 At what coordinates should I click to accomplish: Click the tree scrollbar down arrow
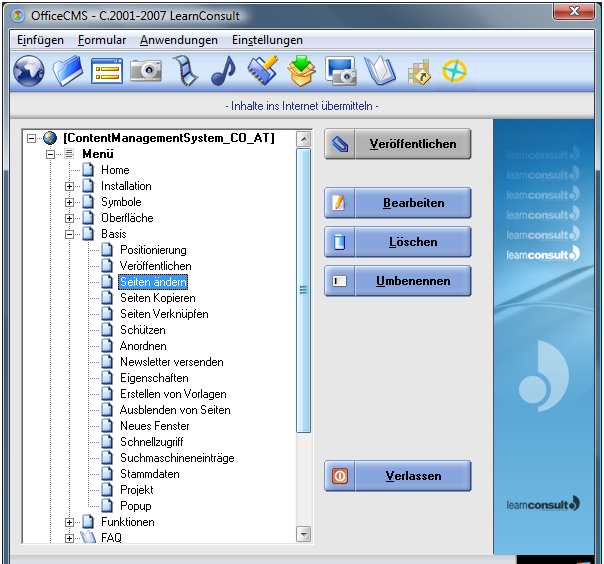click(x=304, y=534)
